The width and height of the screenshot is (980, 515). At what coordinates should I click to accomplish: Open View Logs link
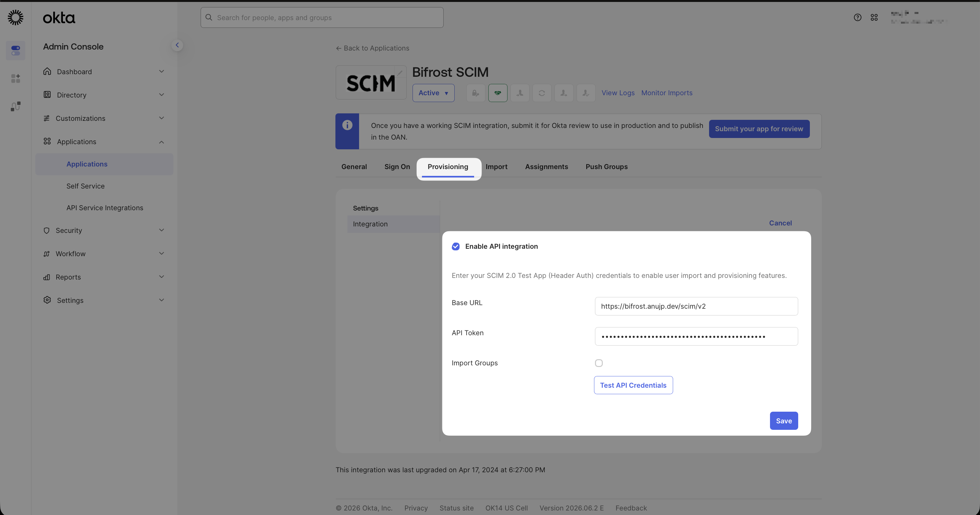click(618, 93)
